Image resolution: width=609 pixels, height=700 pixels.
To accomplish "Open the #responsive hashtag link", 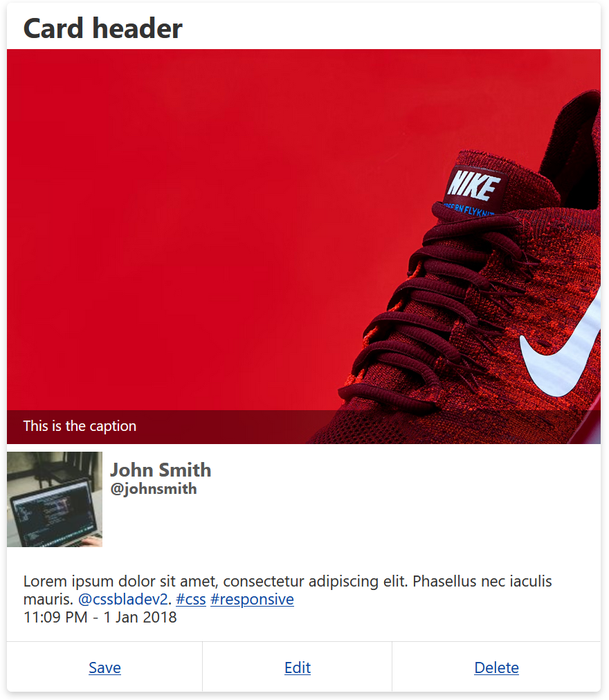I will 252,599.
